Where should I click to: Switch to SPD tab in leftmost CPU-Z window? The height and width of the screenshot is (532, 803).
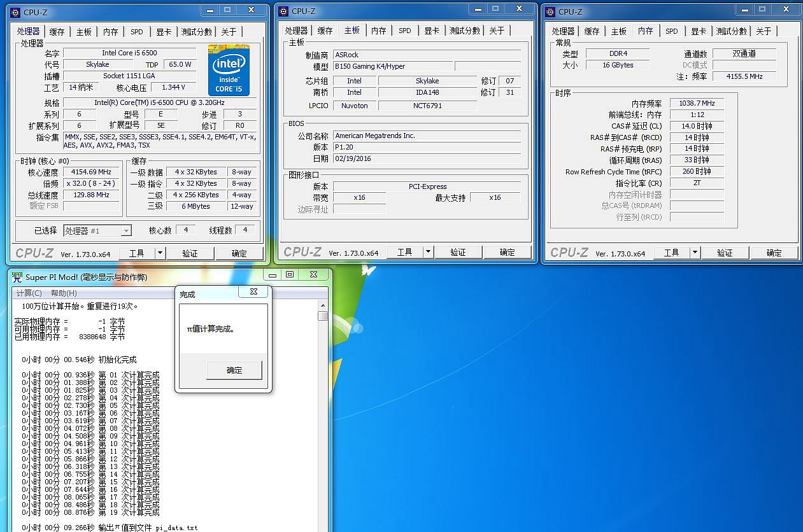(x=137, y=32)
